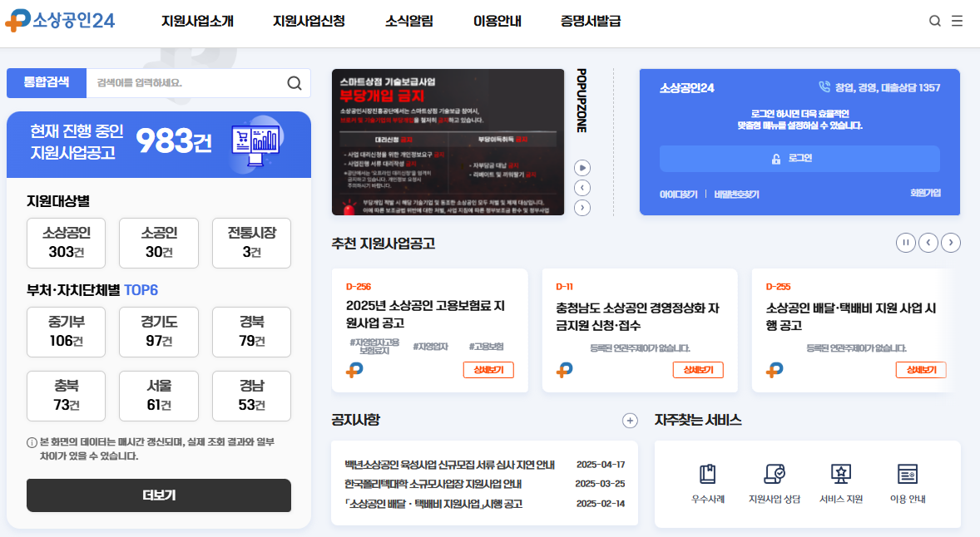Click the 현재 진행 중인 지원사업공고 banner
The height and width of the screenshot is (537, 980).
tap(159, 145)
